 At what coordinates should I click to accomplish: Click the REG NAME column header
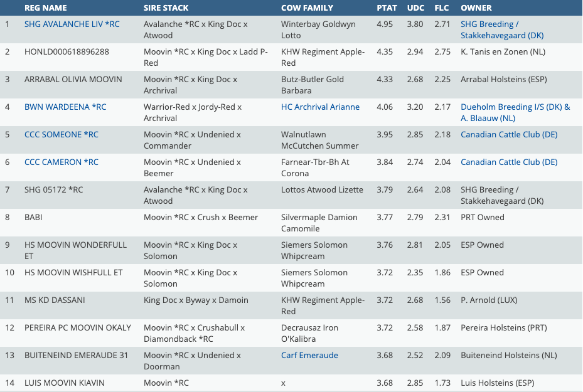click(x=45, y=8)
